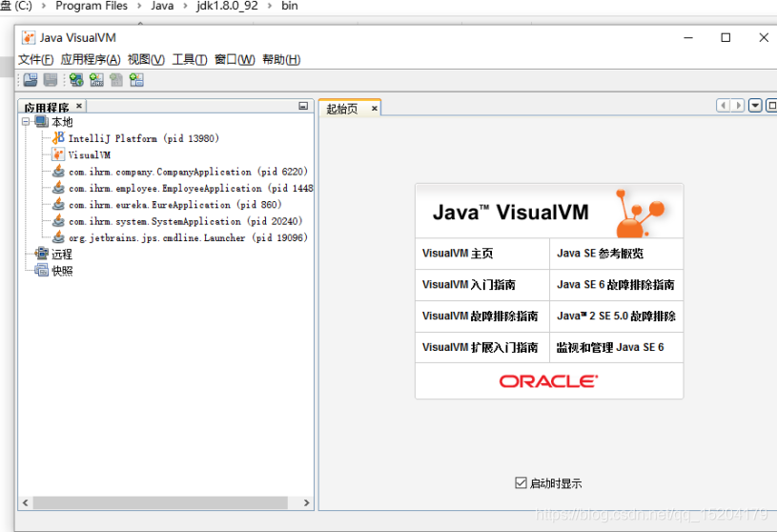Maximize the editor window area button
This screenshot has width=777, height=532.
771,106
